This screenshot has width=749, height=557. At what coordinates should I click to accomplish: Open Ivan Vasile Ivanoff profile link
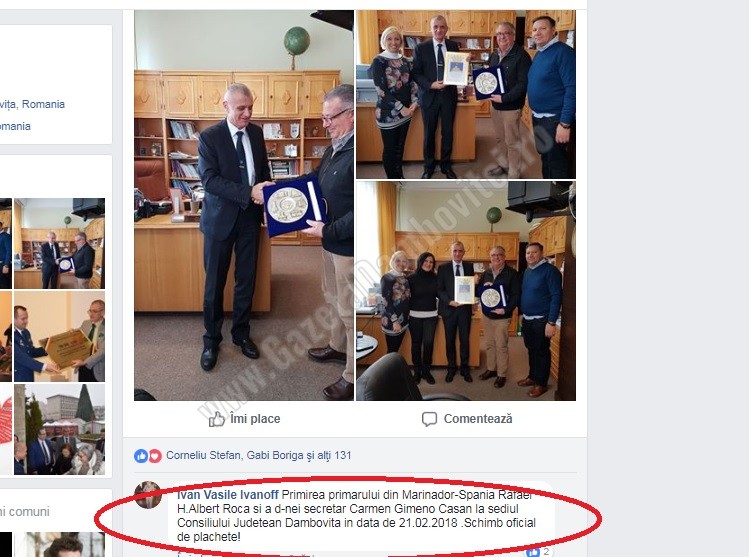227,495
